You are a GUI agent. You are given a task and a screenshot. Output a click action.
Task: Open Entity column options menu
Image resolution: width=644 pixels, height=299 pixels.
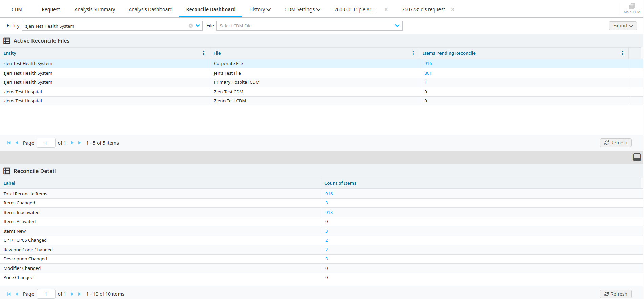(203, 53)
